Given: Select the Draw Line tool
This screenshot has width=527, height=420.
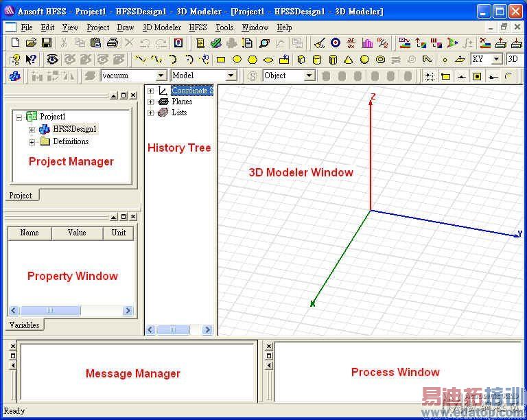Looking at the screenshot, I should tap(140, 60).
